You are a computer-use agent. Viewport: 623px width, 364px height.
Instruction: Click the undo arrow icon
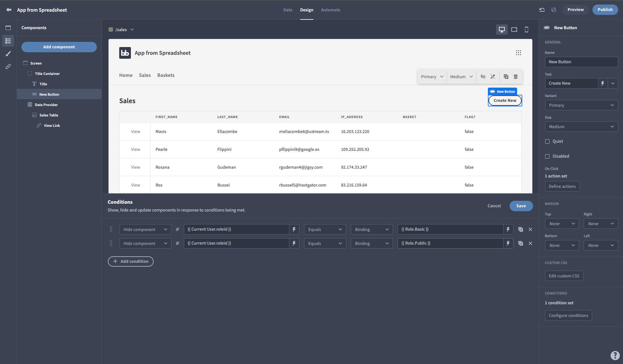click(542, 10)
